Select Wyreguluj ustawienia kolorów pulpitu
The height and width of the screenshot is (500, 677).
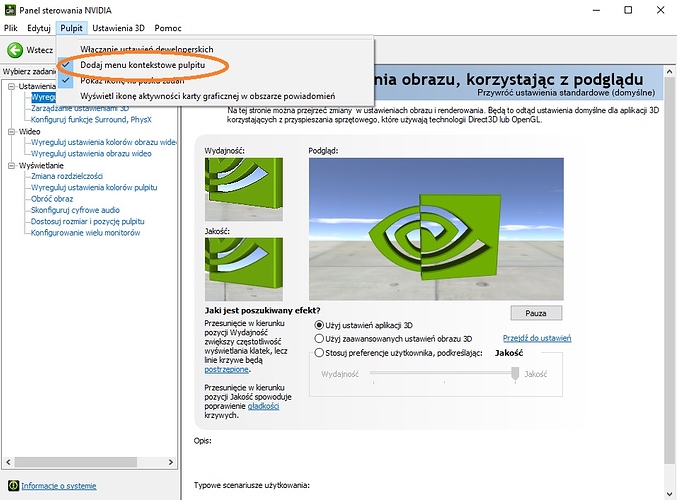94,187
